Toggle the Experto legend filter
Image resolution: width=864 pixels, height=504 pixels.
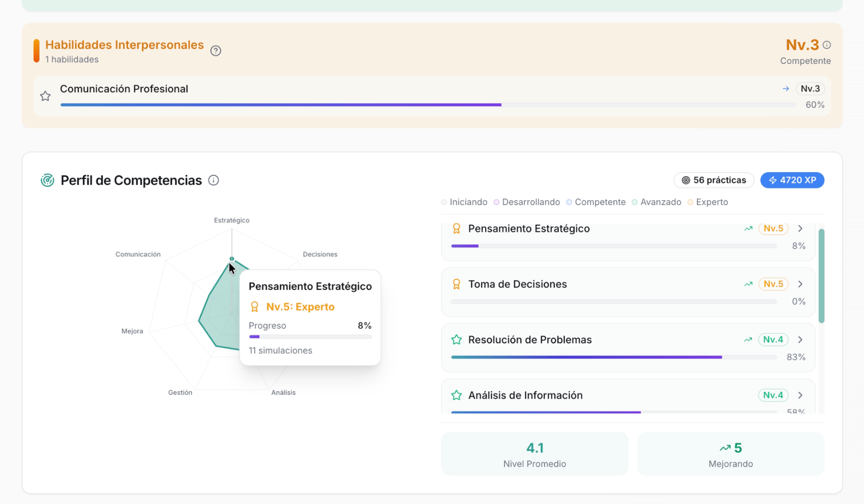(x=708, y=202)
